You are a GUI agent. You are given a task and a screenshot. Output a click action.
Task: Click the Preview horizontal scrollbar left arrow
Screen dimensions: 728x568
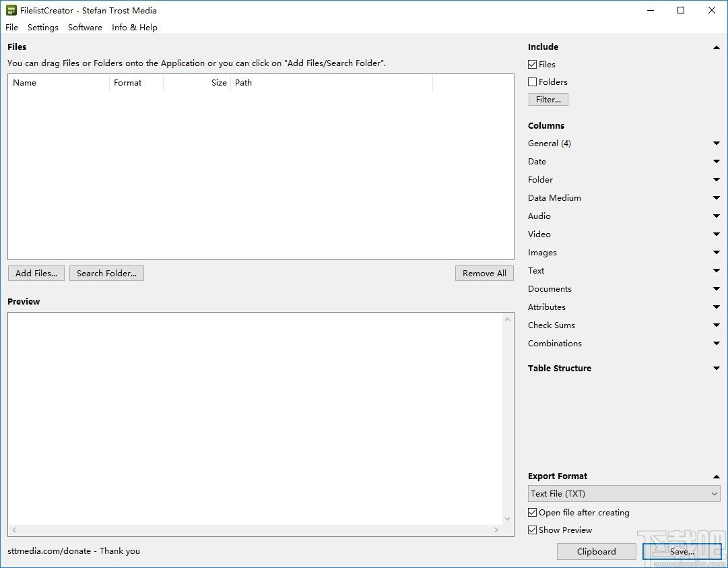(14, 530)
